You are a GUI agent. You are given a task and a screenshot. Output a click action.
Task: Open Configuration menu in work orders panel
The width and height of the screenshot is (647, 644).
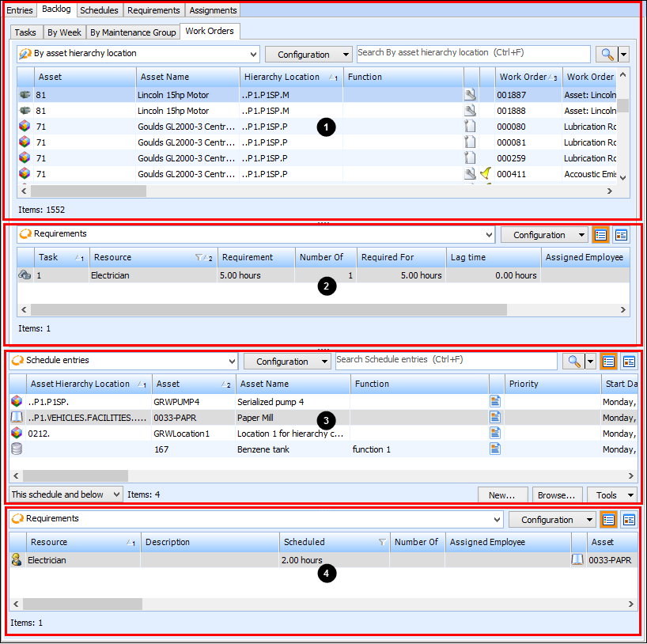(308, 54)
